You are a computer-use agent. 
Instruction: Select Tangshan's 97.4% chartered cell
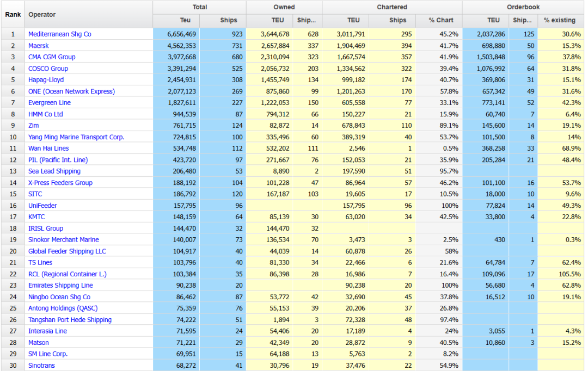(x=439, y=320)
